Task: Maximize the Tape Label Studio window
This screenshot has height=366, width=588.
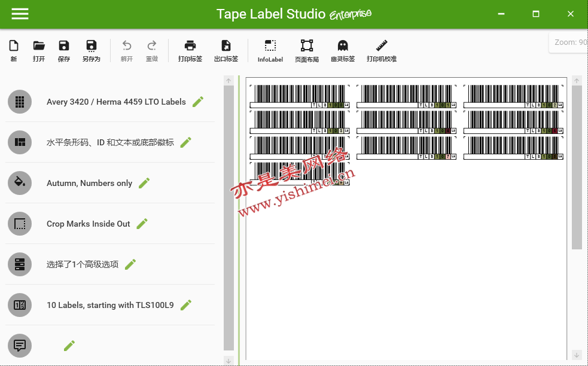Action: 536,14
